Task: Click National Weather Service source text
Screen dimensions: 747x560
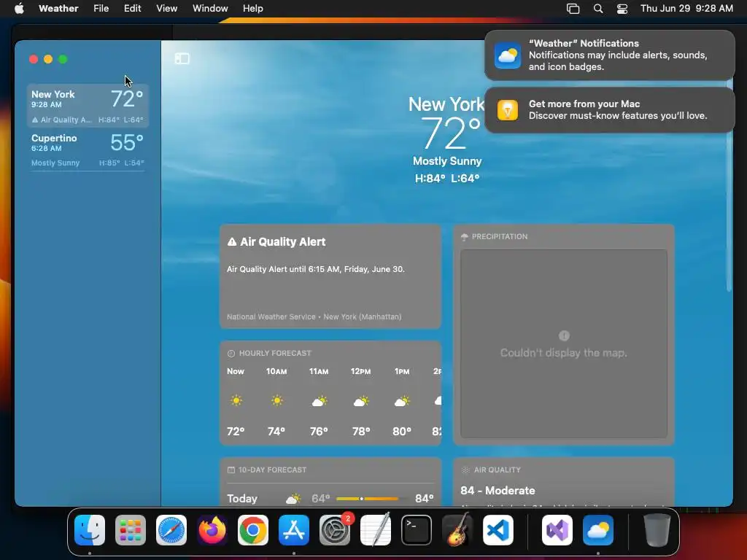Action: (314, 316)
